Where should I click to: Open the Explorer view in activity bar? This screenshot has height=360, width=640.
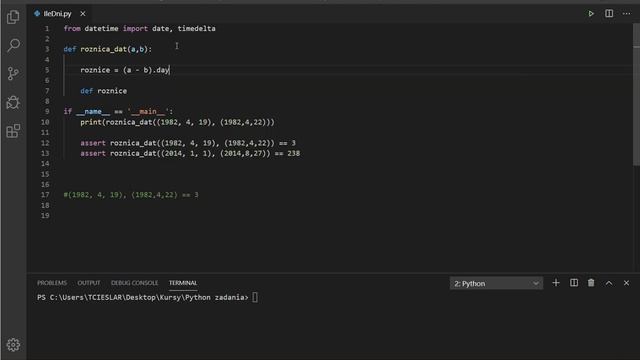click(13, 17)
